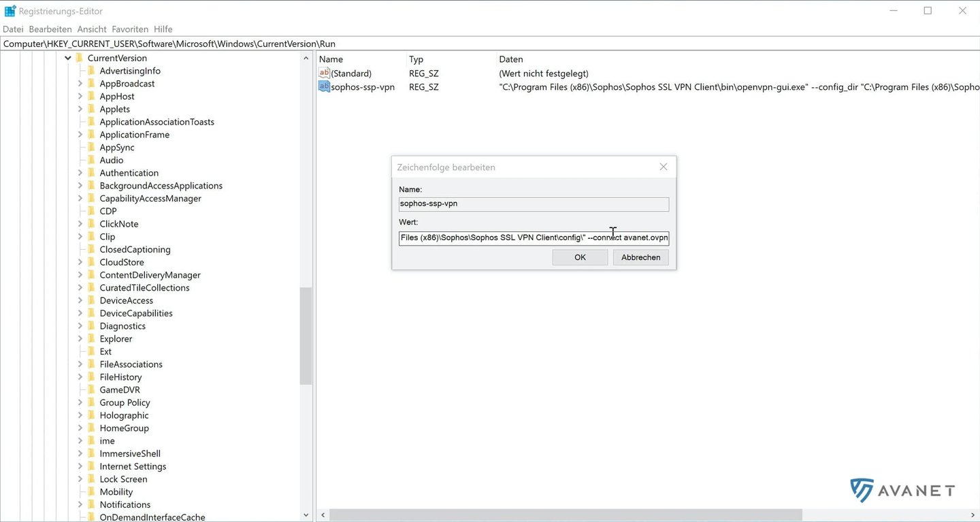Click the CurrentVersion folder icon
The height and width of the screenshot is (522, 980).
(x=80, y=58)
